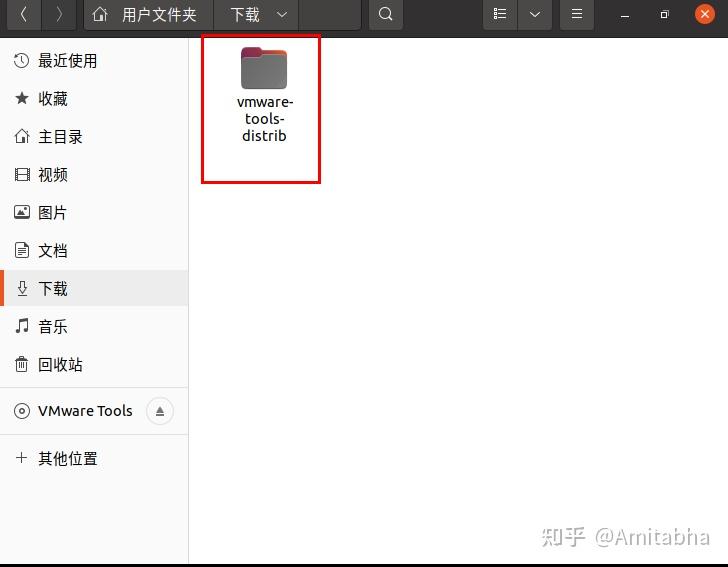Open the 文档 documents folder
This screenshot has height=567, width=728.
(94, 251)
